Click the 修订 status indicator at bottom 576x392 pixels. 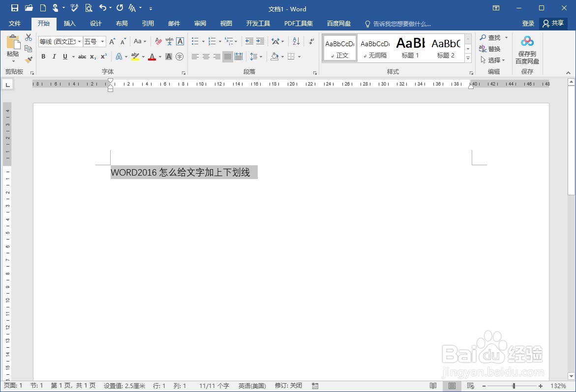pyautogui.click(x=288, y=386)
